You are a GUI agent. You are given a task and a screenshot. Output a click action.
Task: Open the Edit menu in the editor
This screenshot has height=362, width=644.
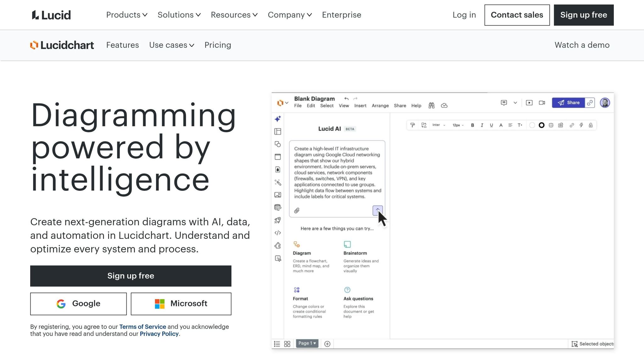pyautogui.click(x=311, y=106)
